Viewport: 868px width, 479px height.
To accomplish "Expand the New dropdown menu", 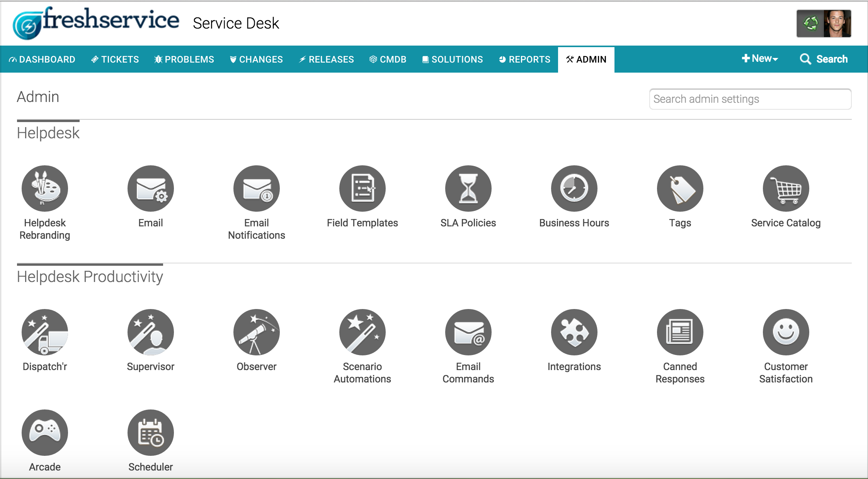I will (x=760, y=59).
